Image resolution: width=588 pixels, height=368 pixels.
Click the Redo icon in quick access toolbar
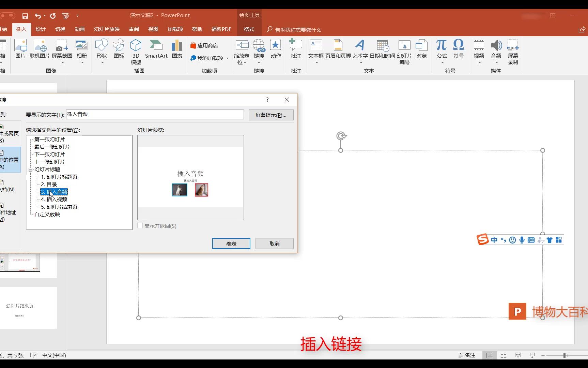[x=53, y=16]
